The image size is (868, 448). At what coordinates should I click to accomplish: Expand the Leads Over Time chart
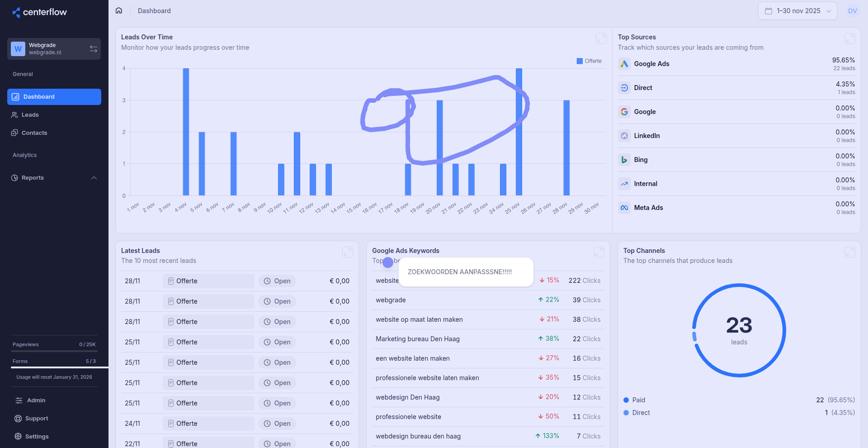(601, 38)
